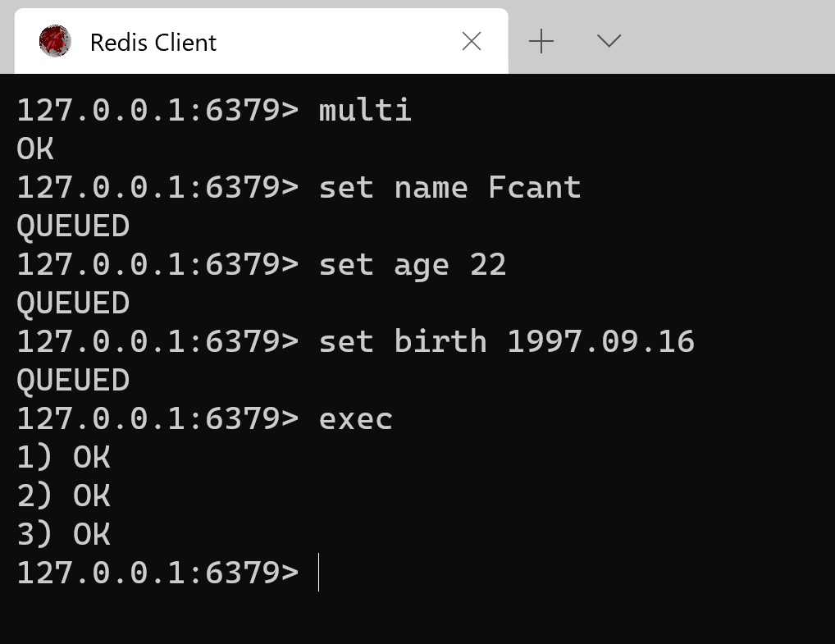The width and height of the screenshot is (835, 644).
Task: Click the 1) OK result line
Action: (x=63, y=457)
